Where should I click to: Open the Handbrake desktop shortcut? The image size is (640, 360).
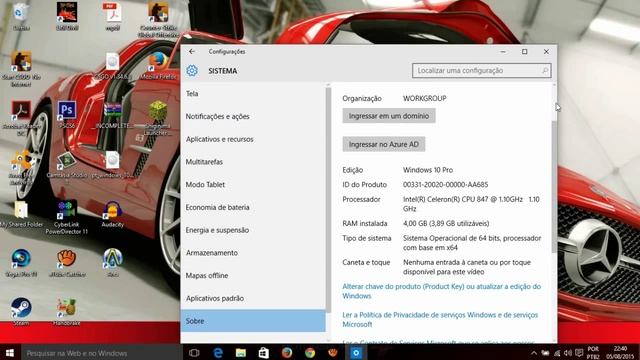tap(67, 311)
